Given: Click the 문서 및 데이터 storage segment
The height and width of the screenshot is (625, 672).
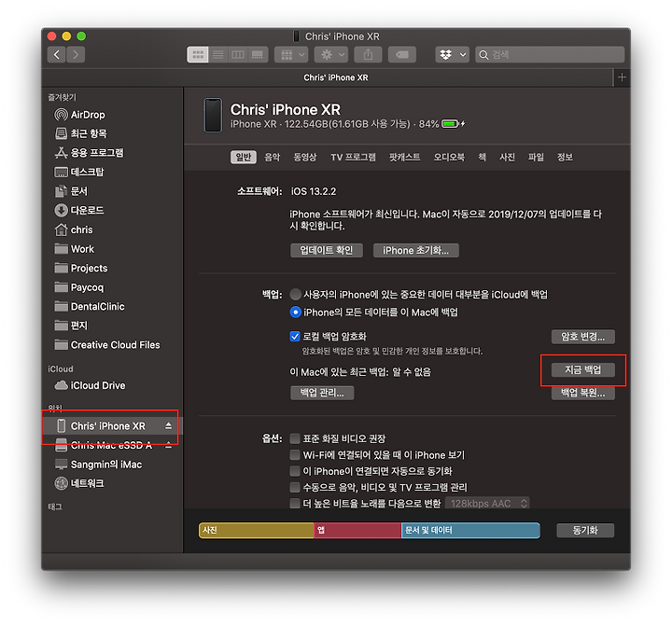Looking at the screenshot, I should (x=470, y=531).
